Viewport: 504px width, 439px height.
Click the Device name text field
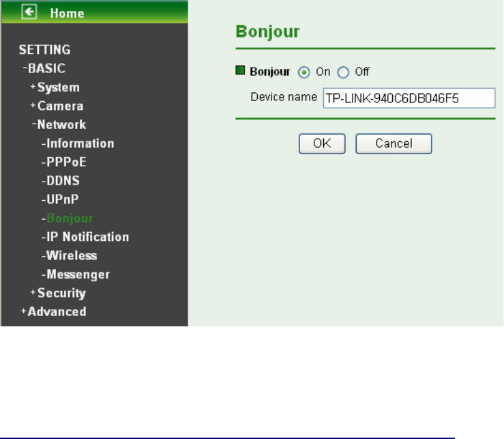pos(409,98)
